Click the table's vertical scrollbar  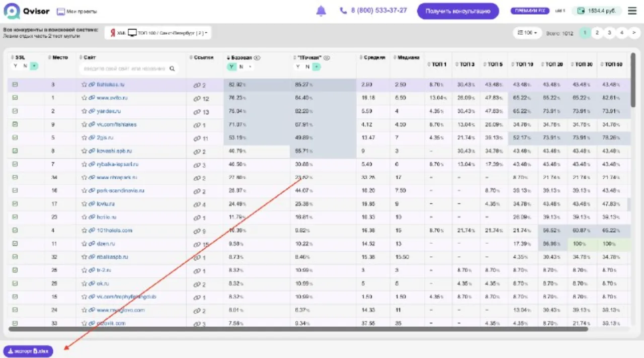(633, 79)
